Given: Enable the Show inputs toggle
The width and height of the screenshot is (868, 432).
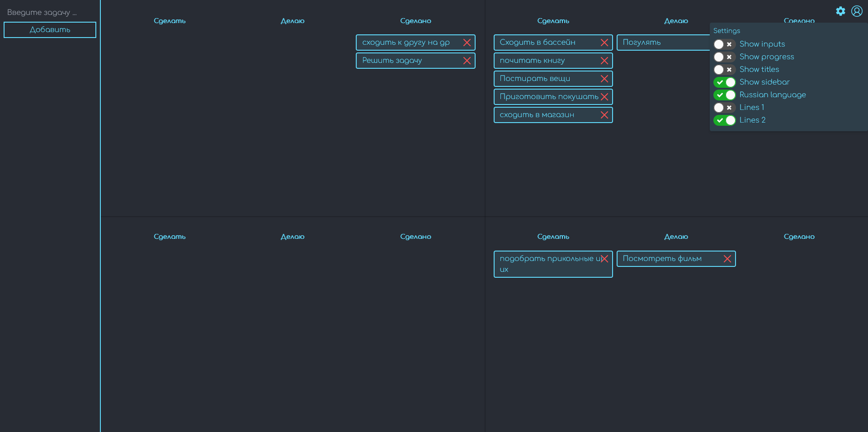Looking at the screenshot, I should click(724, 44).
